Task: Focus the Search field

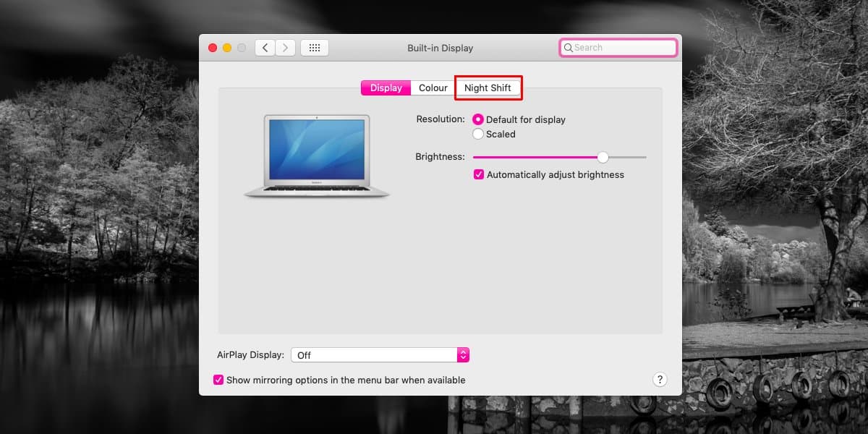Action: (x=618, y=48)
